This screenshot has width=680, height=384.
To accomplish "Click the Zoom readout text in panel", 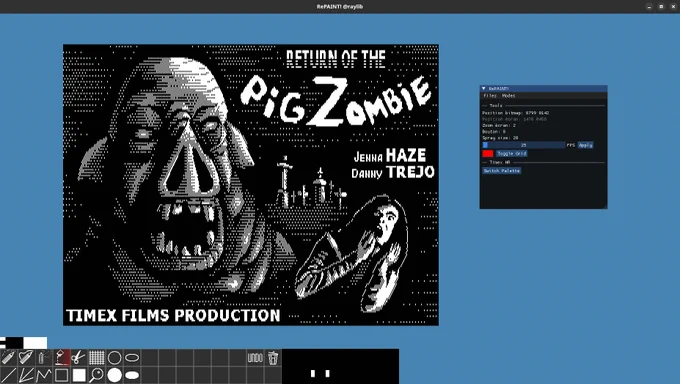I will [x=499, y=125].
